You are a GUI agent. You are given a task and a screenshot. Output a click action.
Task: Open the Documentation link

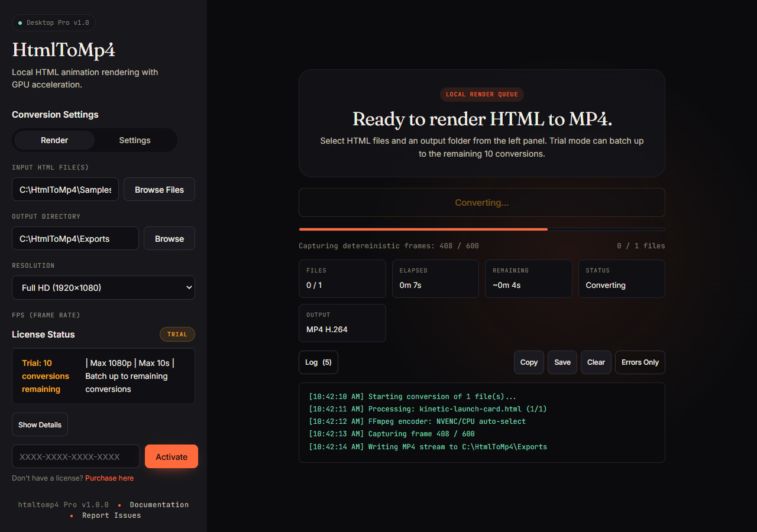pos(159,505)
